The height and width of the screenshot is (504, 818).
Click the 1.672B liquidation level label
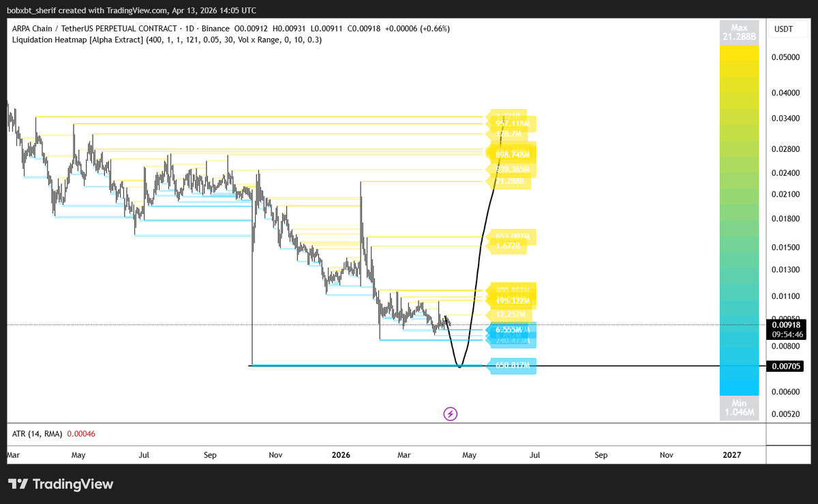tap(508, 247)
